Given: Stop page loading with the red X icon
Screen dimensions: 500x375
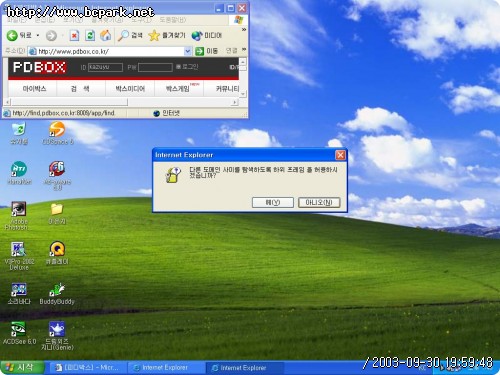Looking at the screenshot, I should [74, 35].
